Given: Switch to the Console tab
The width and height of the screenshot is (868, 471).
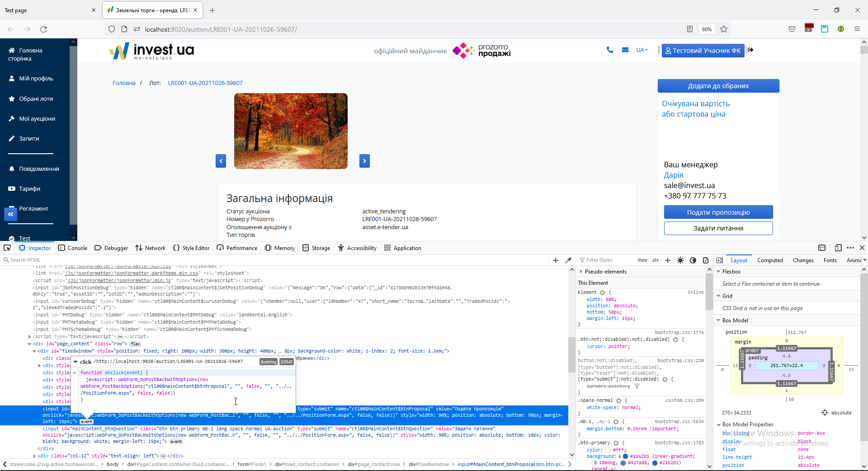Looking at the screenshot, I should click(73, 248).
